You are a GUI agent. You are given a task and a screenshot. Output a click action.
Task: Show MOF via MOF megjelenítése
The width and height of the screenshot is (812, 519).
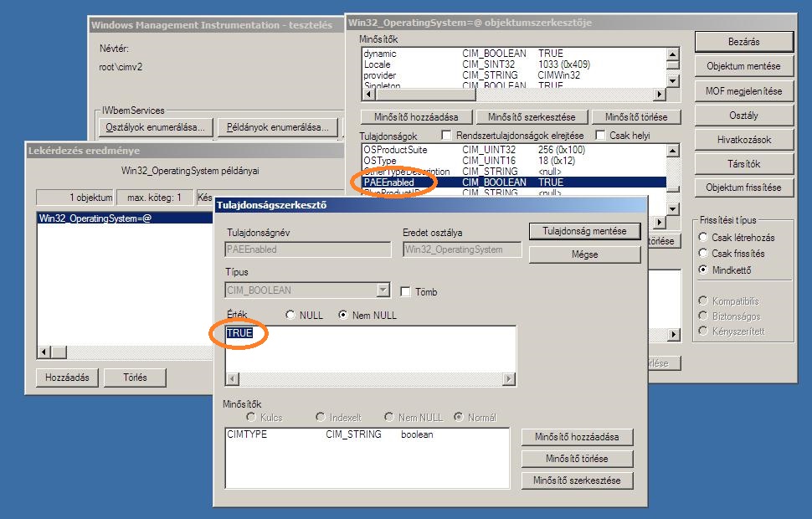click(x=743, y=91)
